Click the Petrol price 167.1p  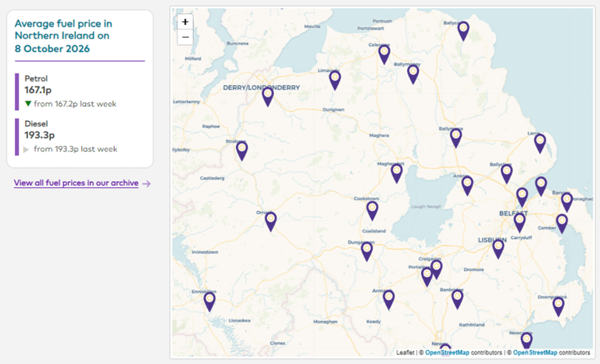pyautogui.click(x=37, y=90)
